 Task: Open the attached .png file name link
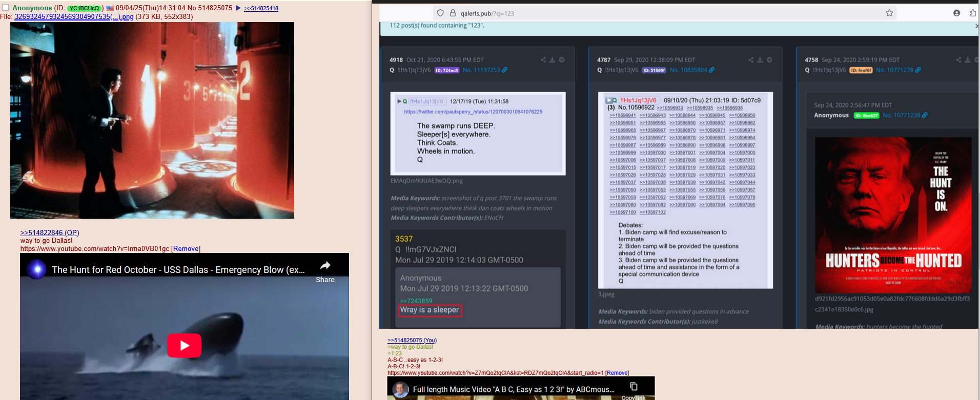pyautogui.click(x=74, y=17)
